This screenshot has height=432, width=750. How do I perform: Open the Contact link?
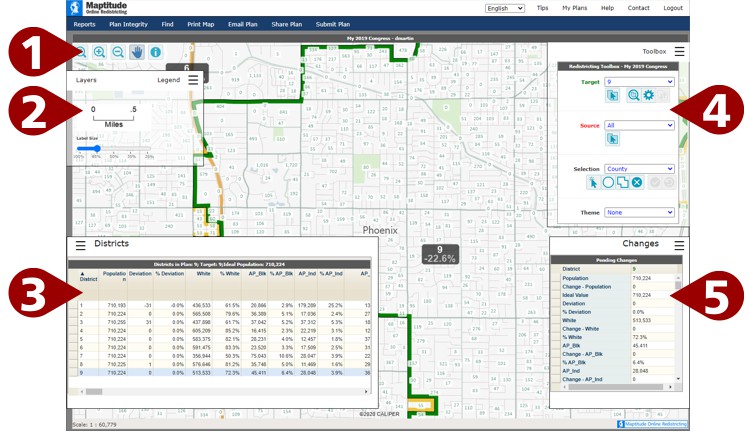pyautogui.click(x=639, y=8)
